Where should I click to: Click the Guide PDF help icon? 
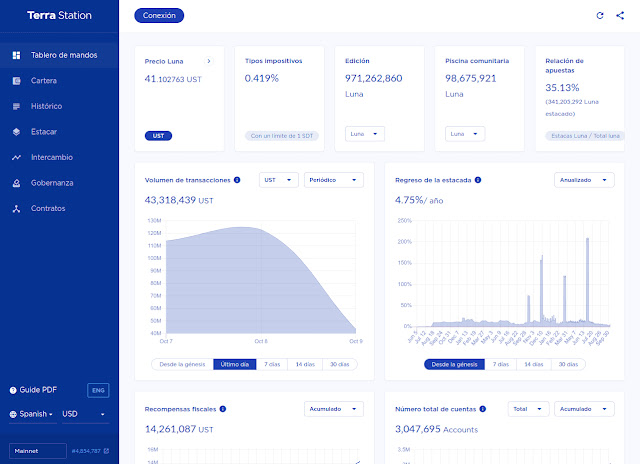(x=13, y=390)
